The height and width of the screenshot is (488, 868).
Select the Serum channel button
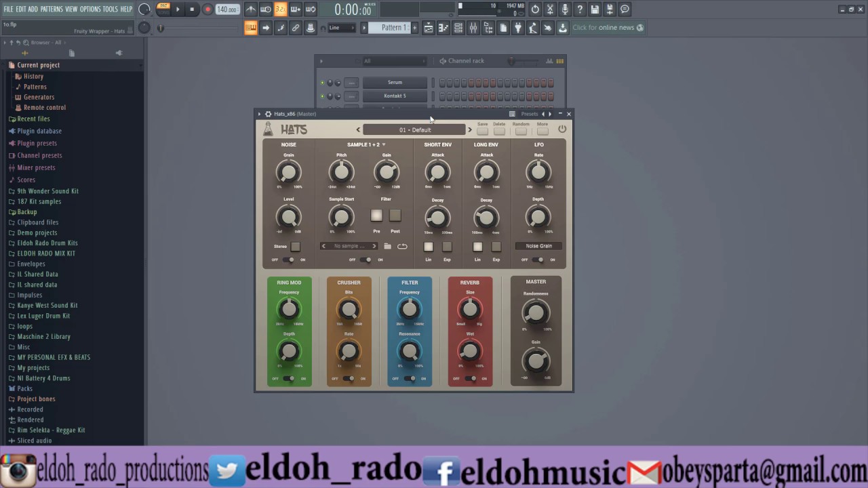[x=395, y=83]
